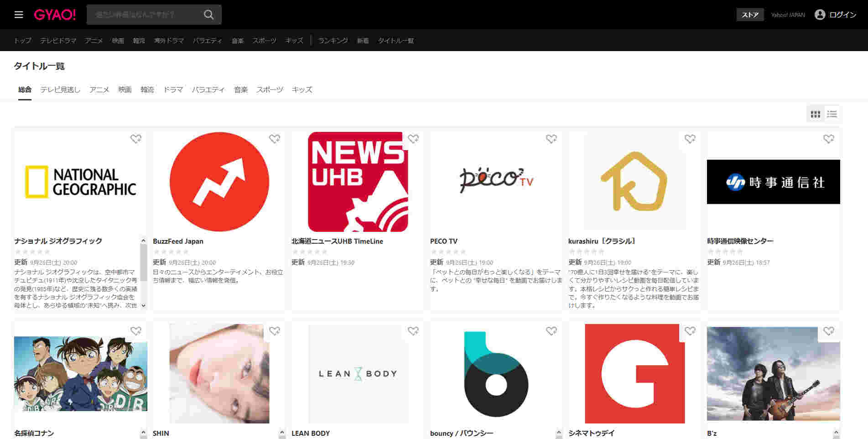
Task: Open NEWS UHB thumbnail
Action: (358, 182)
